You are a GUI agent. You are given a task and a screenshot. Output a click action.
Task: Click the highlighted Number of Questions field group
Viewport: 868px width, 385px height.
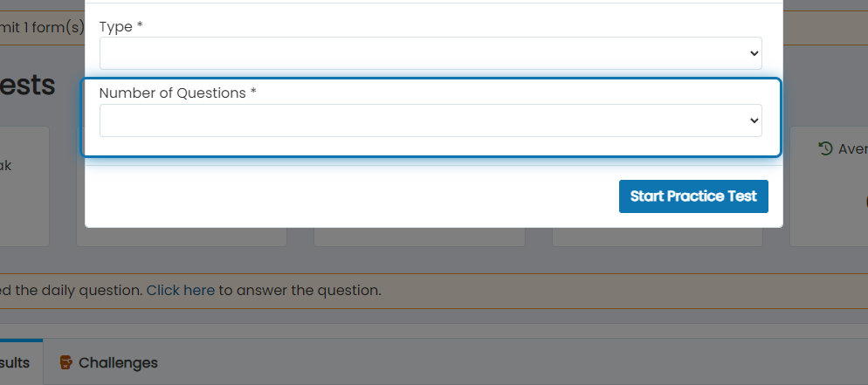[x=431, y=117]
